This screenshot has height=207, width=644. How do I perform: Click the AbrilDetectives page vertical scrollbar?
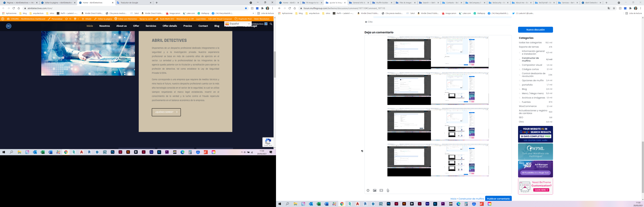275,65
